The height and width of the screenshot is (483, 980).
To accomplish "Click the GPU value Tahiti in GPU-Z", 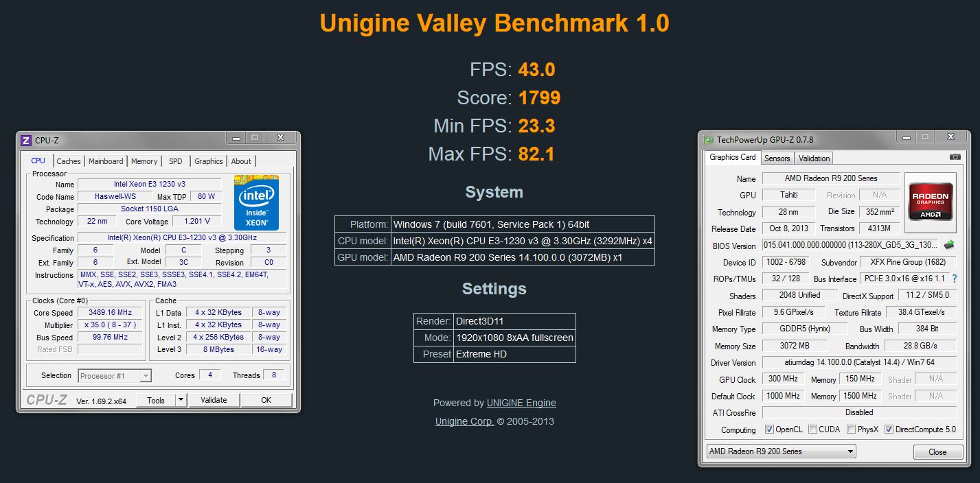I will point(789,195).
